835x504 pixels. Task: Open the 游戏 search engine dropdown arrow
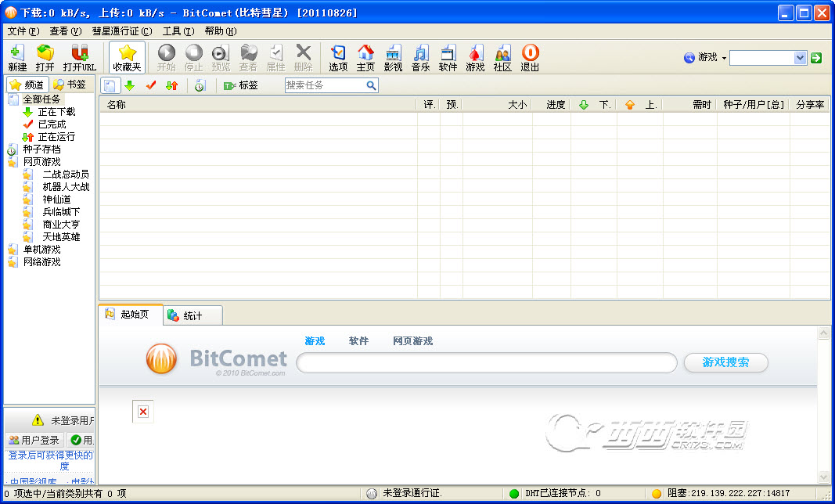click(x=724, y=58)
